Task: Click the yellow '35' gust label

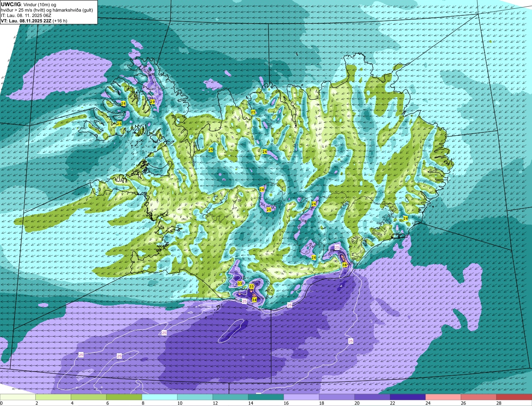Action: (251, 286)
